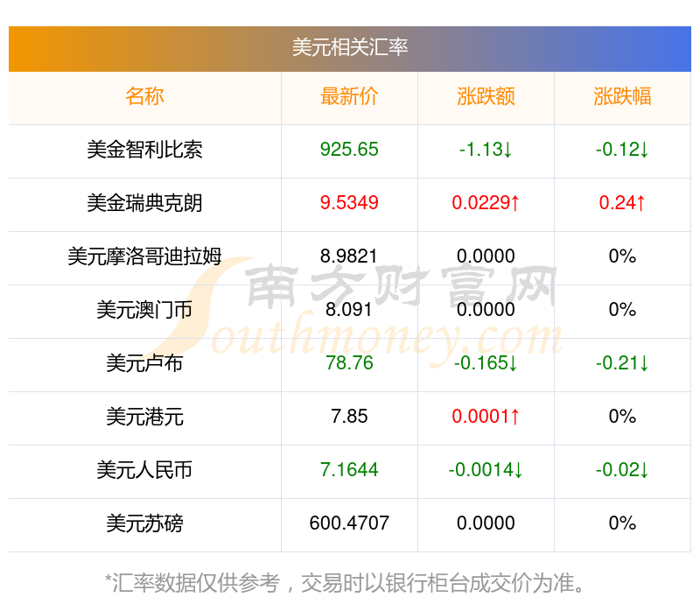Click 0.0000 in the 美元摩洛哥迪拉姆 row
Image resolution: width=700 pixels, height=611 pixels.
pos(486,256)
